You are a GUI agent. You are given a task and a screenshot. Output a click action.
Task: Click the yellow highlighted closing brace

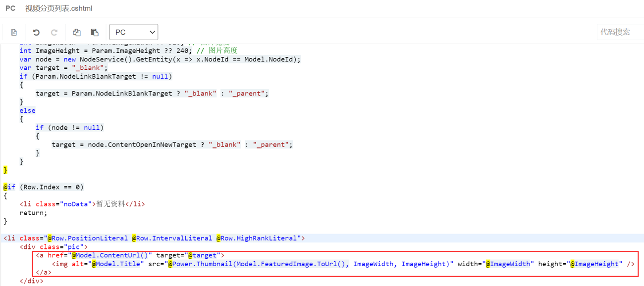(x=5, y=170)
